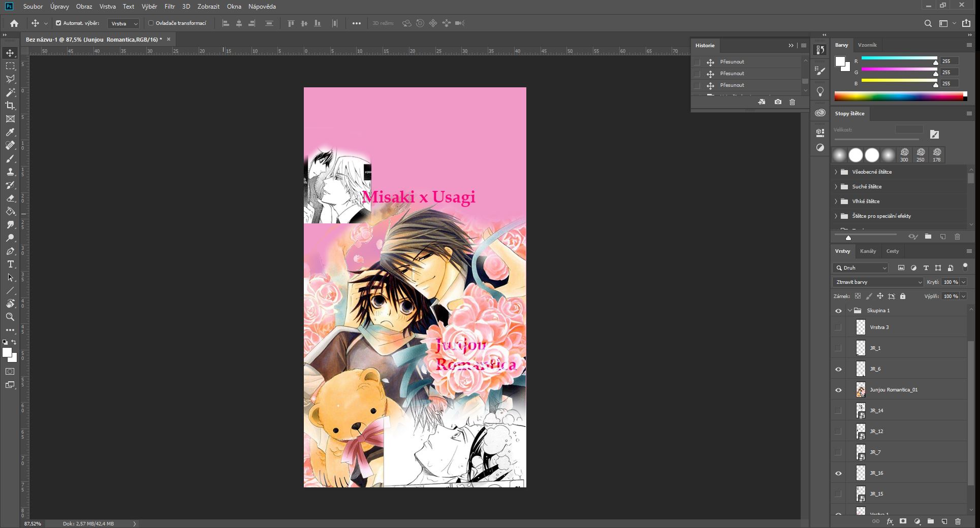The image size is (980, 528).
Task: Select the JR_16 layer
Action: (x=899, y=473)
